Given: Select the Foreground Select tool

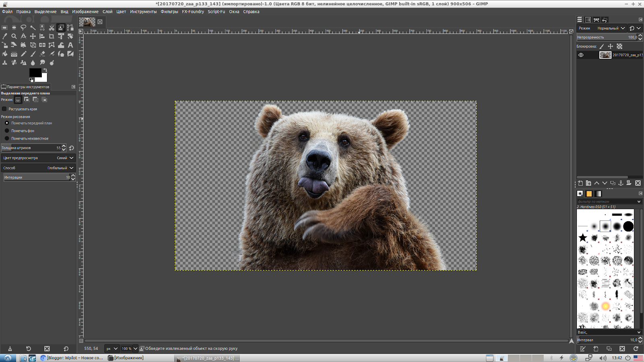Looking at the screenshot, I should pos(61,28).
